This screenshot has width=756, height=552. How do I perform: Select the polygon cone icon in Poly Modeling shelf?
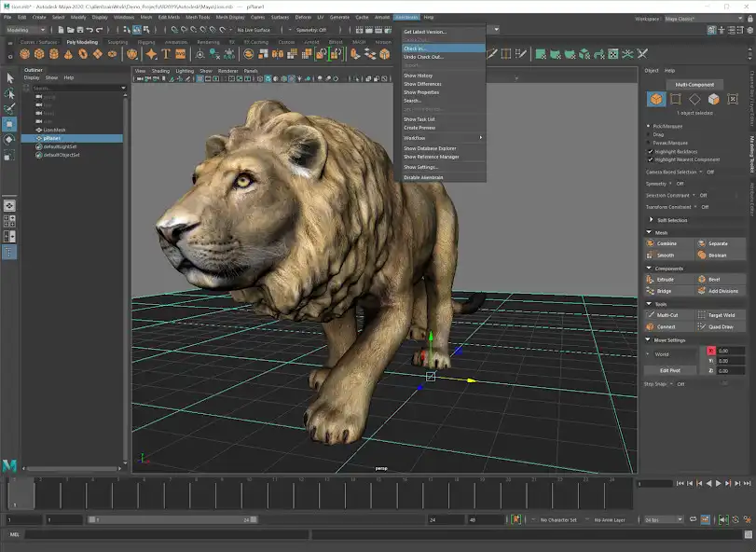point(67,52)
